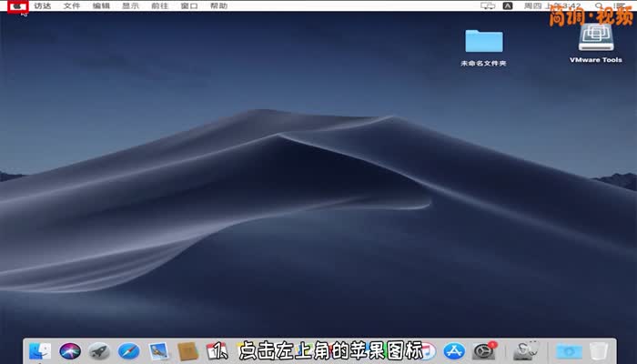
Task: Expand the 编辑 menu
Action: [x=101, y=5]
